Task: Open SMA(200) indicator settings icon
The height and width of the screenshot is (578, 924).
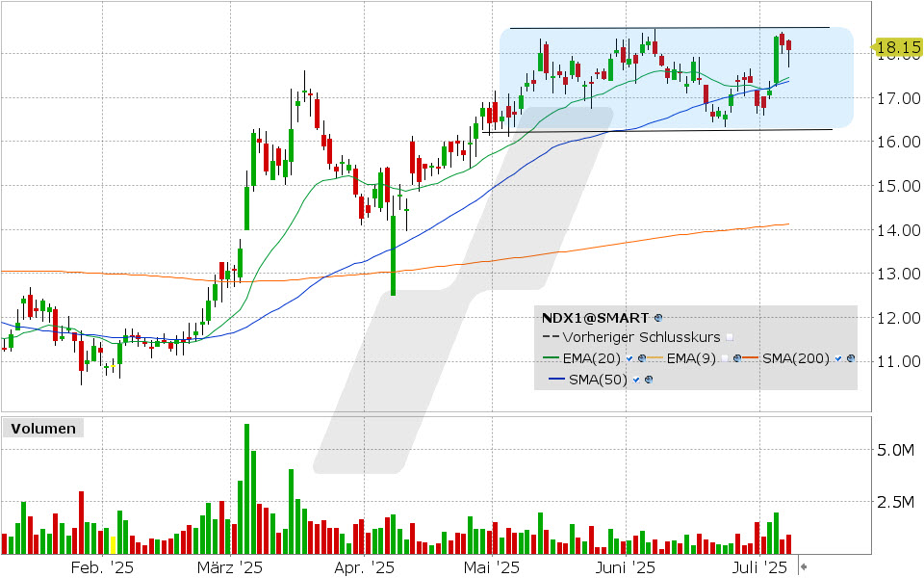Action: click(x=850, y=358)
